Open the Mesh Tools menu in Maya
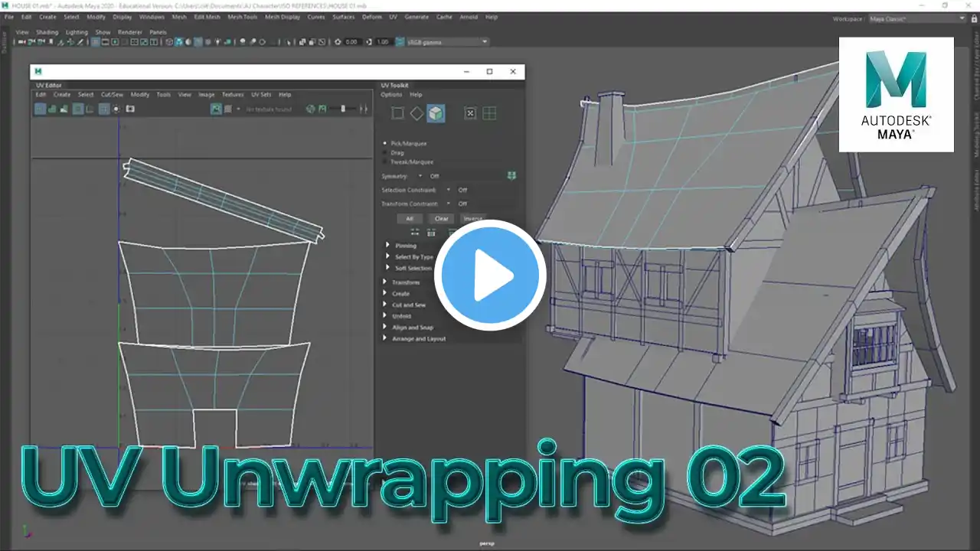The image size is (980, 551). (243, 17)
